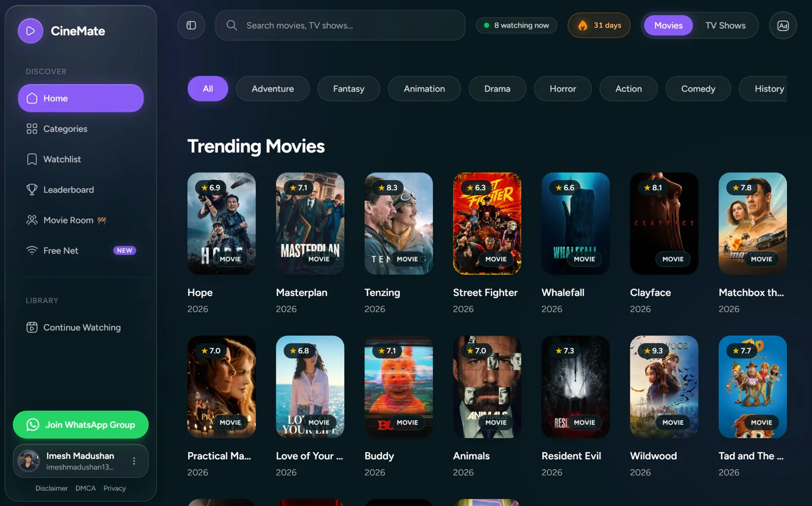Click the WhatsApp logo icon
This screenshot has width=812, height=506.
click(32, 425)
